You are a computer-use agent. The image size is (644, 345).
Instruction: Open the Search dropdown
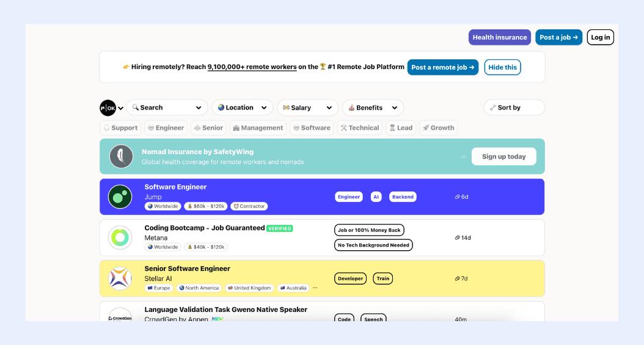coord(167,107)
